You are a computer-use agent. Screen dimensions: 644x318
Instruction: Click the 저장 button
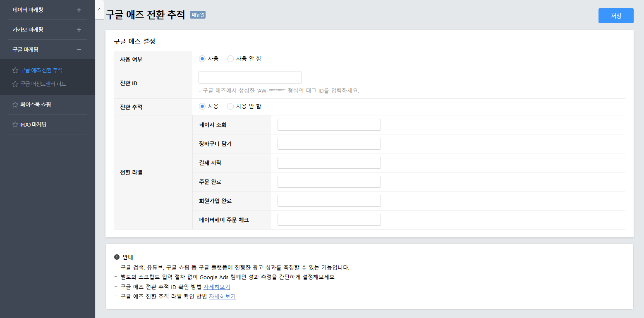(616, 16)
